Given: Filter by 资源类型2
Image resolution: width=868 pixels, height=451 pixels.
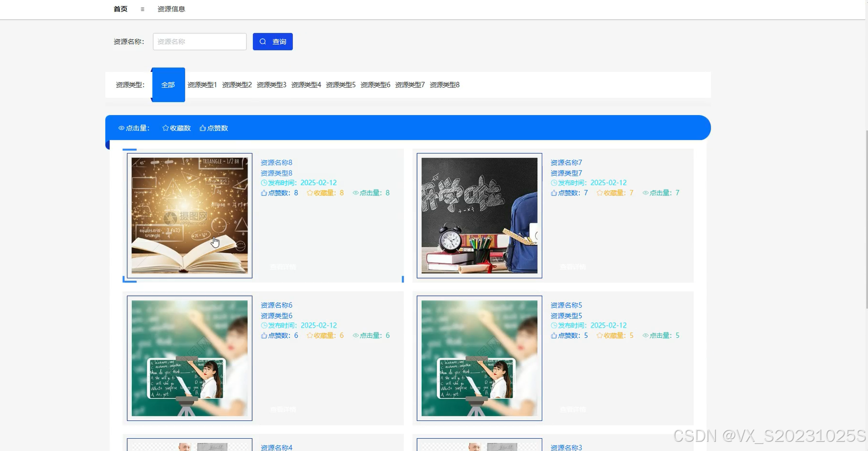Looking at the screenshot, I should pos(237,85).
